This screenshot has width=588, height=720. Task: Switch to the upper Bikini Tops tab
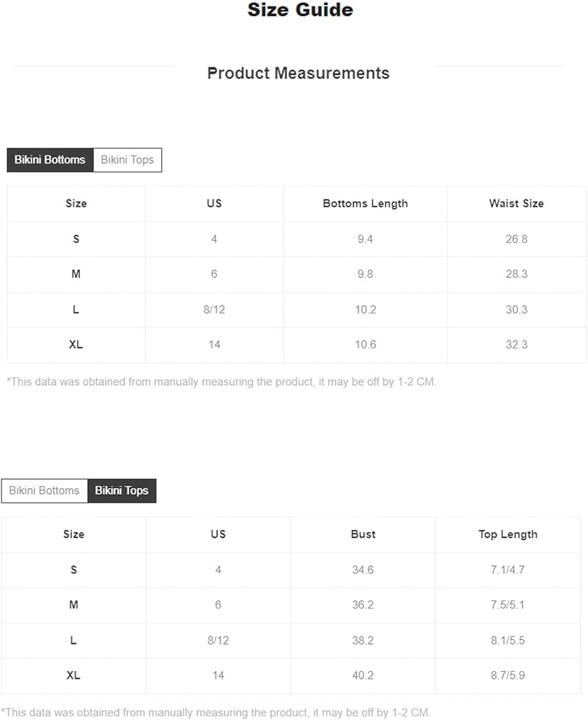pos(127,160)
